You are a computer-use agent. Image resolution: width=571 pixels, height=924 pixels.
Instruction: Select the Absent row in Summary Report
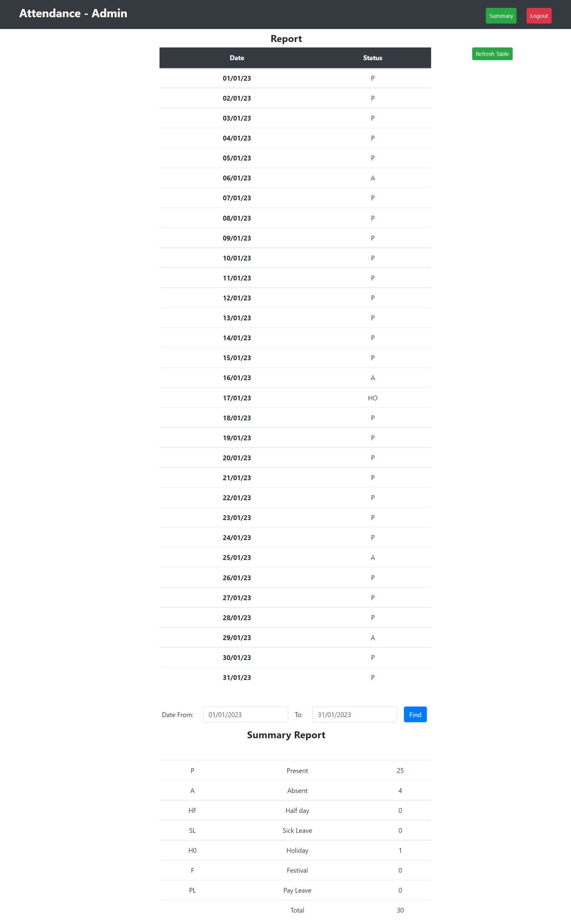tap(297, 791)
